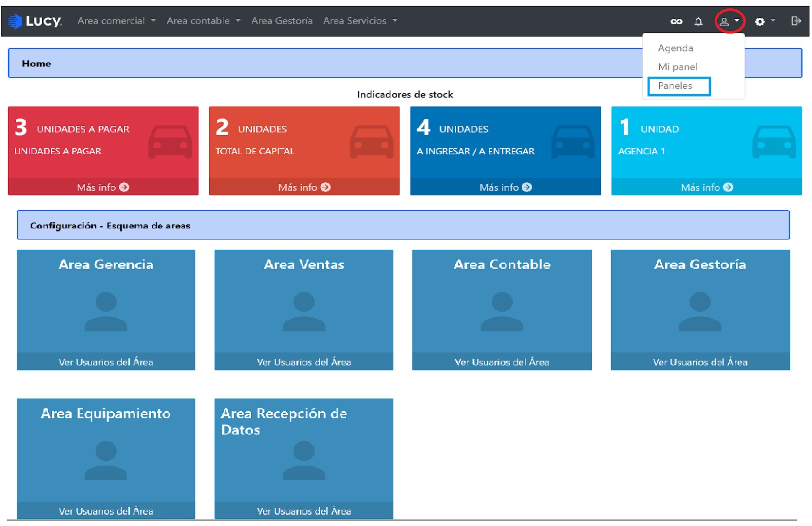Click the user profile icon
Image resolution: width=812 pixels, height=526 pixels.
tap(724, 21)
